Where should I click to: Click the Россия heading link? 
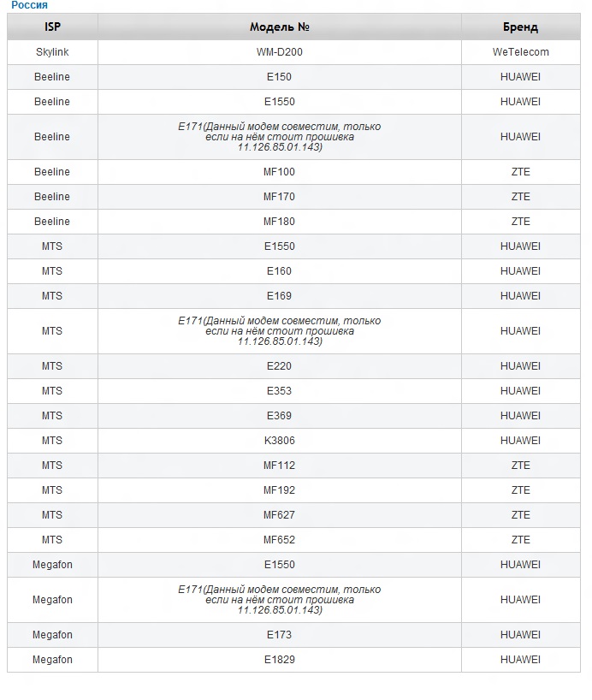coord(29,5)
